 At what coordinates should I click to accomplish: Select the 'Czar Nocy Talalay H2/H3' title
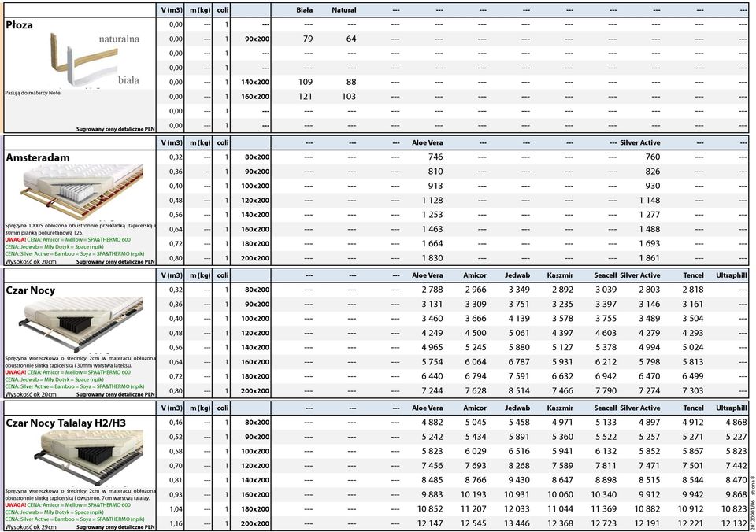(66, 423)
